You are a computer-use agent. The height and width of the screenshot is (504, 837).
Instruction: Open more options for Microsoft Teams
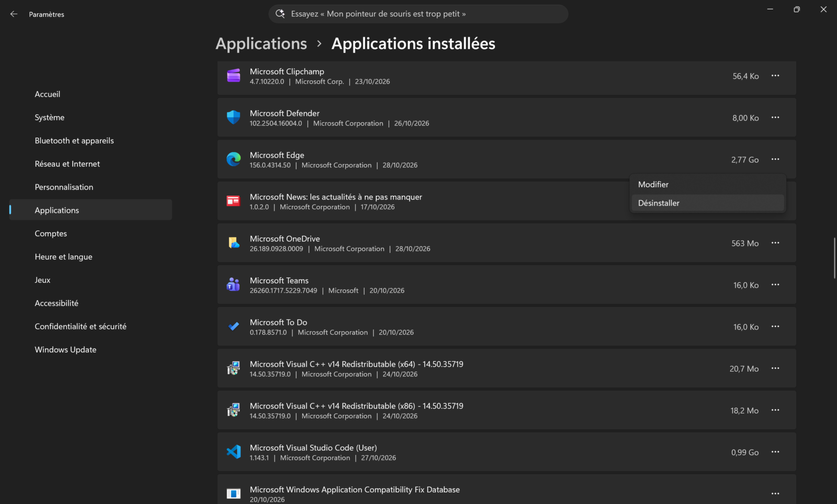click(775, 285)
